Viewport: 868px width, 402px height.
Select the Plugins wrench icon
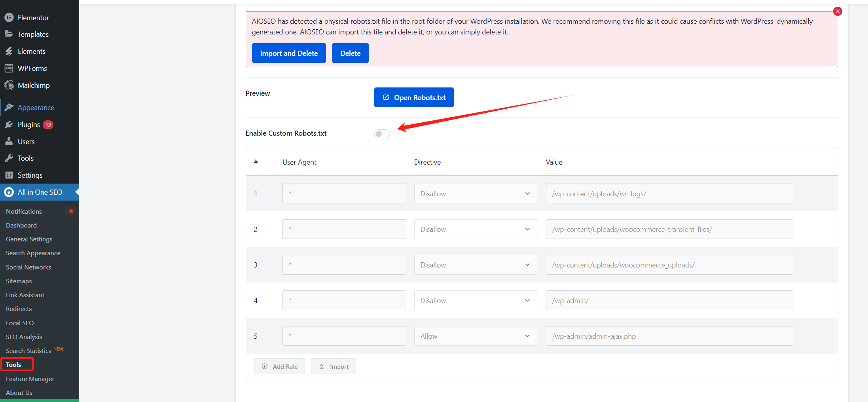[9, 124]
